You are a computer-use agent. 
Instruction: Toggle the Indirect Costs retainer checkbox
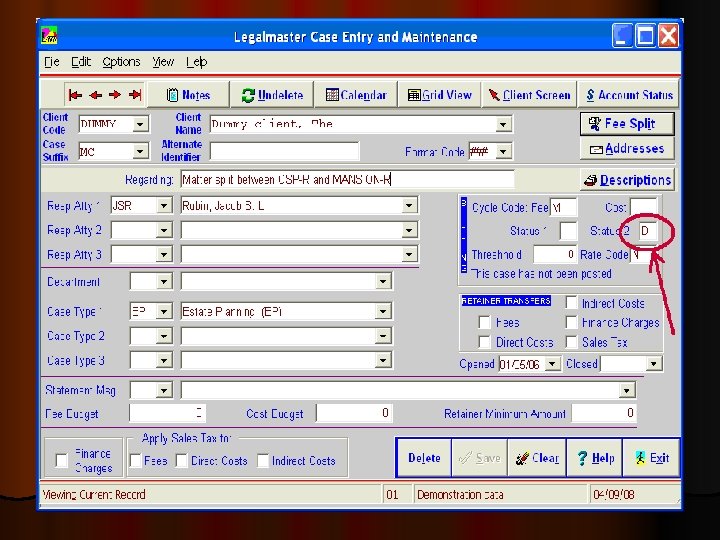571,303
